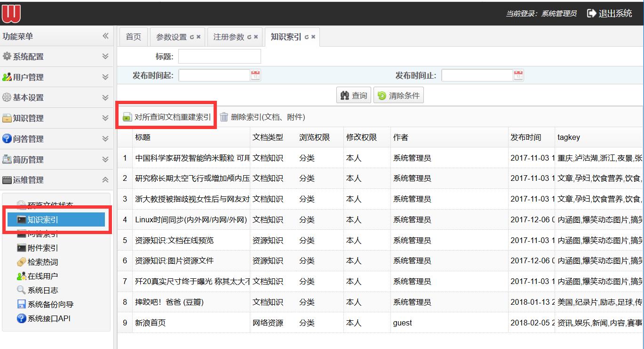Click 删除索引(文档、附件) button
This screenshot has height=349, width=644.
pyautogui.click(x=262, y=117)
